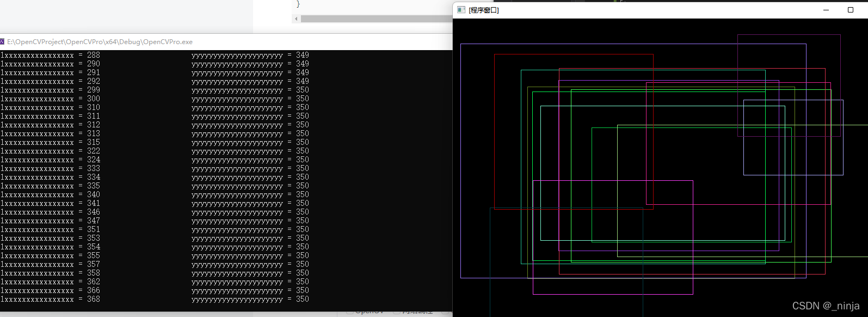The image size is (868, 317).
Task: Select the x value 334
Action: [94, 177]
